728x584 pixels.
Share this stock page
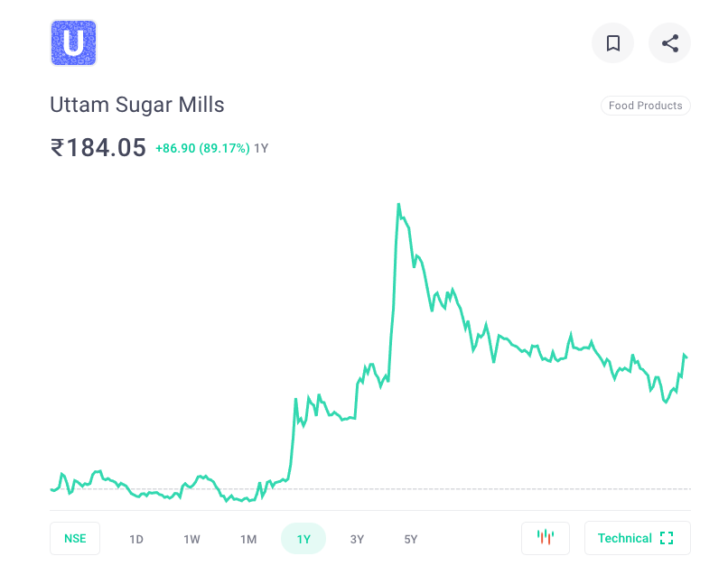click(x=669, y=43)
